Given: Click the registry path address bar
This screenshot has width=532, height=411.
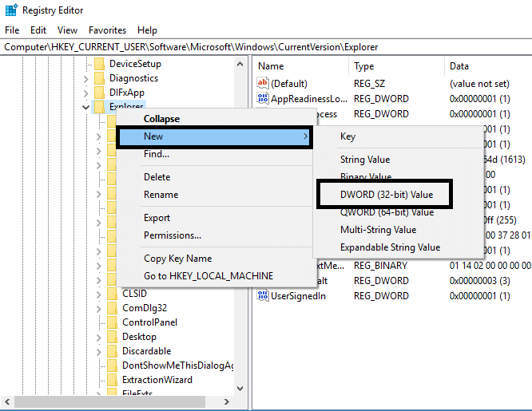Looking at the screenshot, I should pyautogui.click(x=266, y=47).
